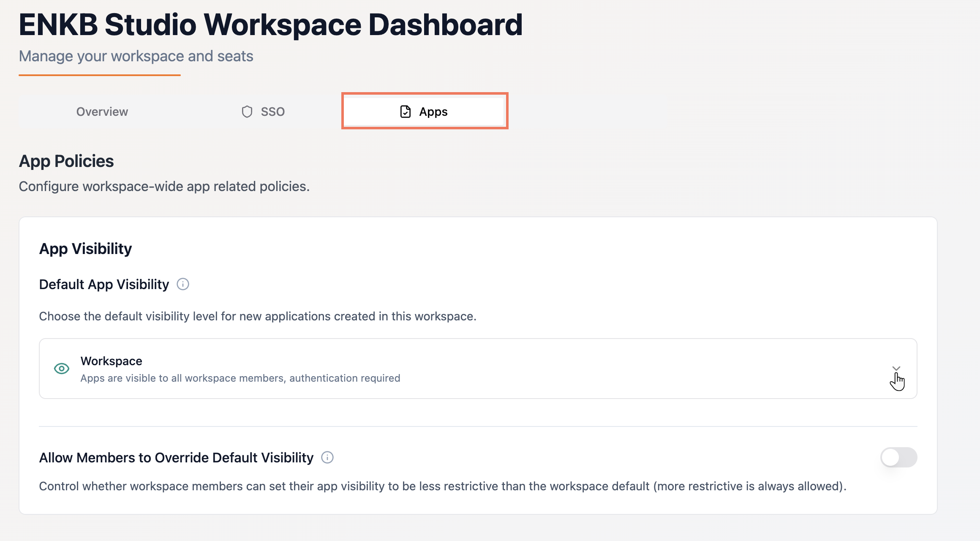The image size is (980, 541).
Task: Open the SSO tab
Action: pos(272,112)
